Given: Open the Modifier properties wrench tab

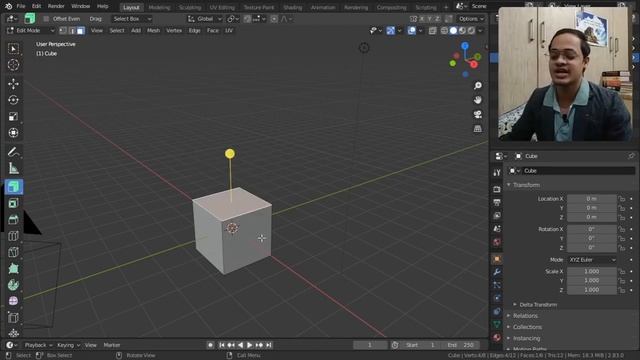Looking at the screenshot, I should 497,272.
